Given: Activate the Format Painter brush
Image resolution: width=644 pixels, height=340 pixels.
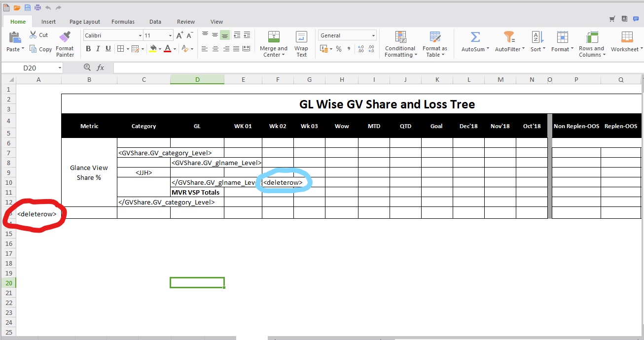Looking at the screenshot, I should 65,37.
